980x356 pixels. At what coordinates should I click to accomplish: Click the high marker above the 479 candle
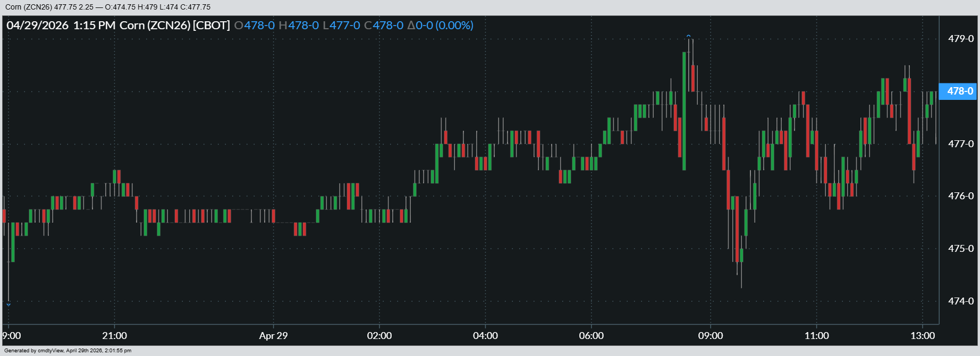point(688,36)
